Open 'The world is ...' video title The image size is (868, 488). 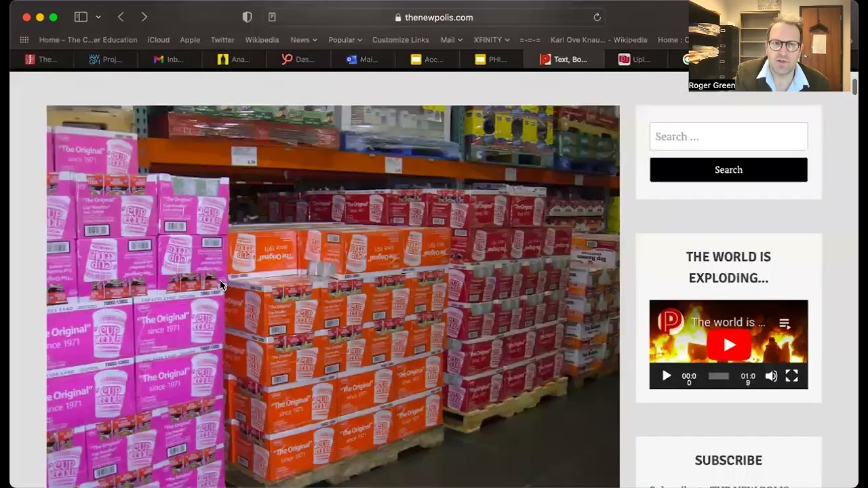[728, 323]
